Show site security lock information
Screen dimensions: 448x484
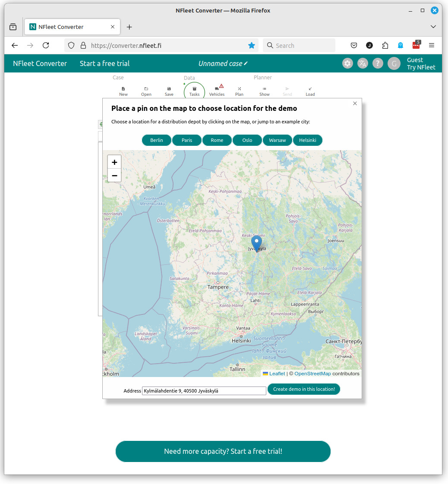pos(83,46)
